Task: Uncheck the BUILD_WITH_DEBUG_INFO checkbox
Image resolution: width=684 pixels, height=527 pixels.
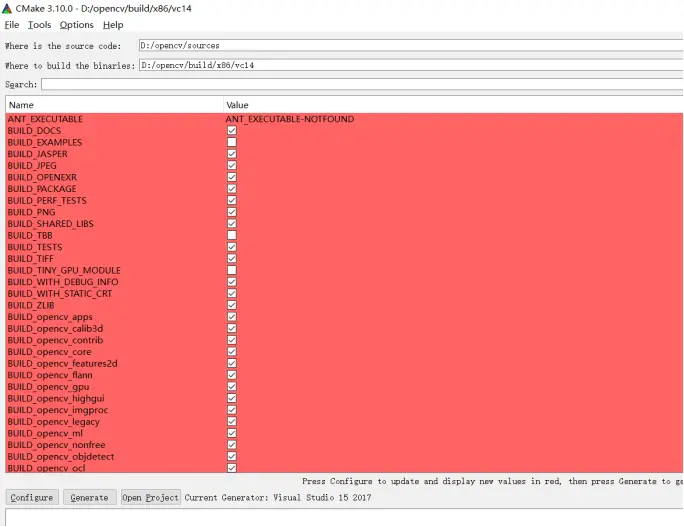Action: [232, 282]
